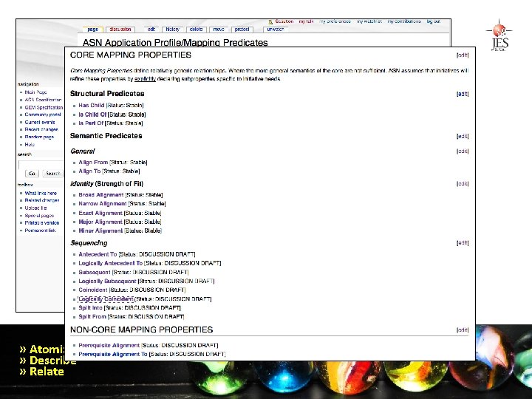
Task: Open Minor Alignment
Action: point(100,231)
